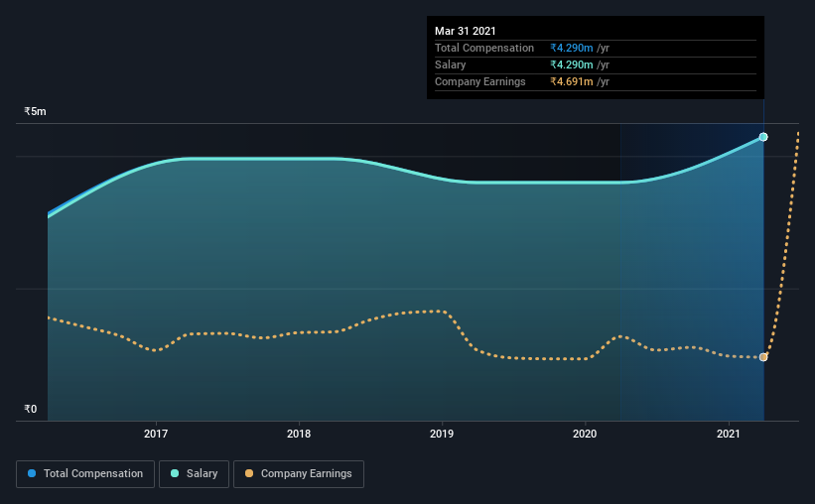The image size is (815, 504).
Task: Click the 2017 x-axis label
Action: coord(156,434)
